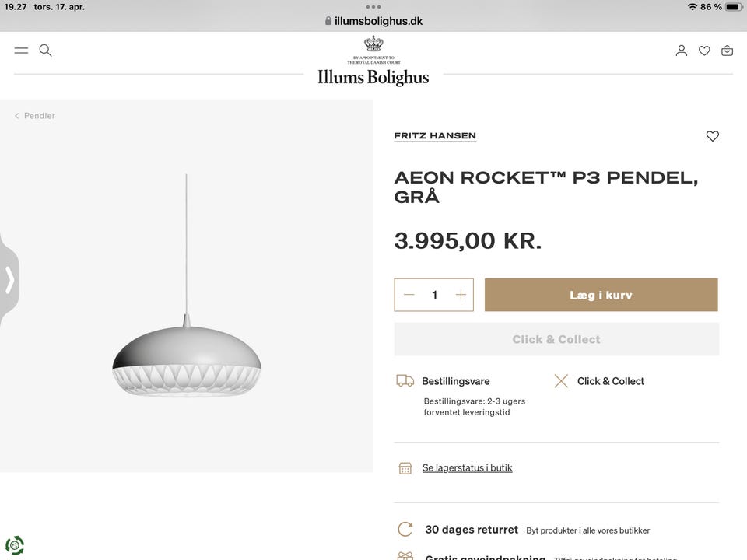Open Se lagerstatus i butik link

click(x=467, y=468)
